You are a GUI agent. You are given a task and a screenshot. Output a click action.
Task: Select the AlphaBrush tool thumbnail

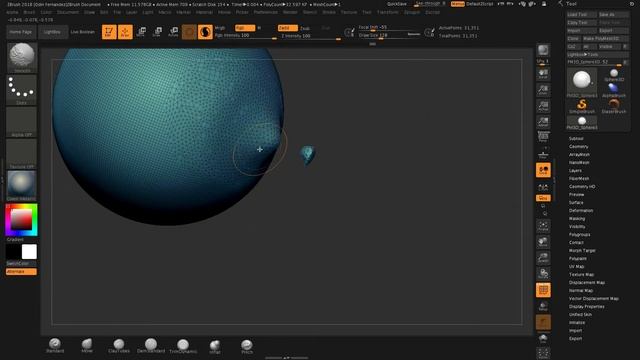click(613, 90)
